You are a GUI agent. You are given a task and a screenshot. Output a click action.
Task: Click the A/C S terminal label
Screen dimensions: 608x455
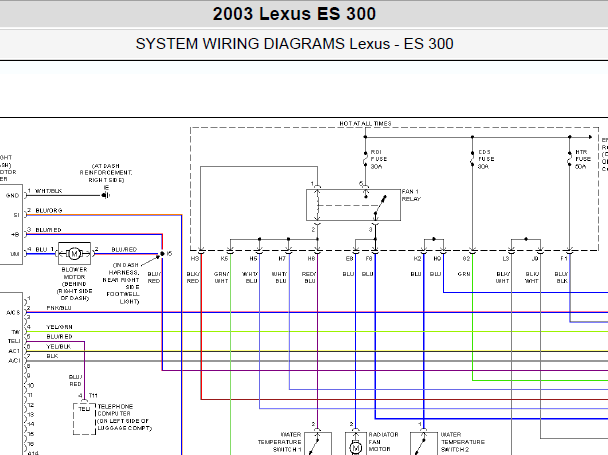13,312
